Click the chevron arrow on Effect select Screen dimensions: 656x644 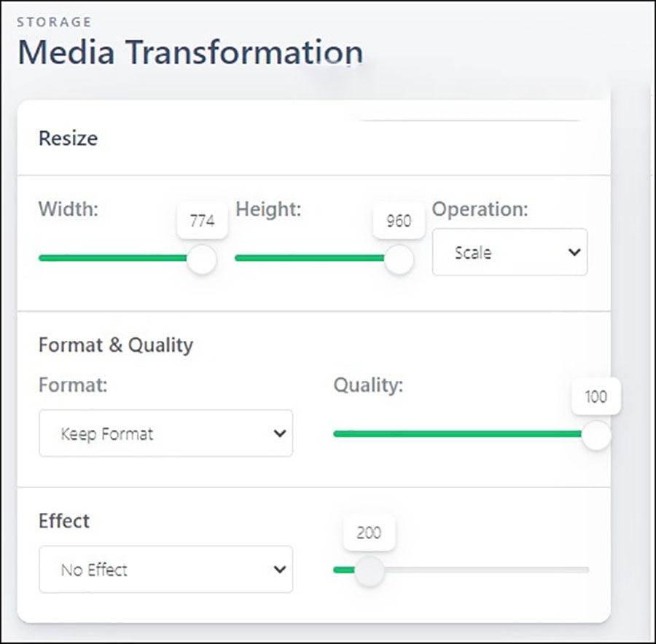click(x=278, y=569)
